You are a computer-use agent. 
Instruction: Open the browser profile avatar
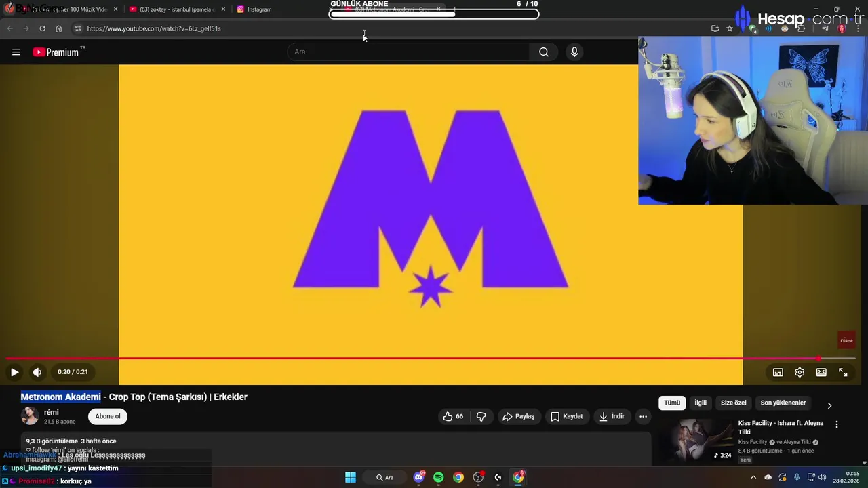tap(842, 28)
